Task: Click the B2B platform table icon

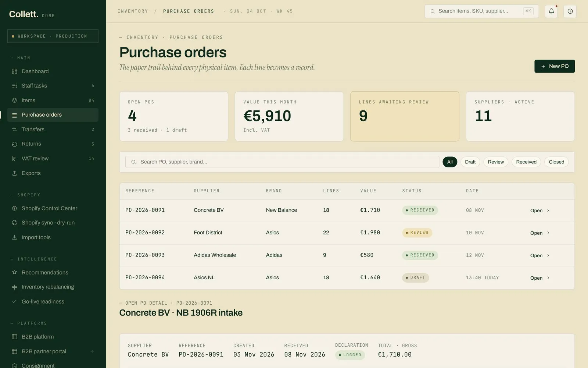Action: point(14,337)
